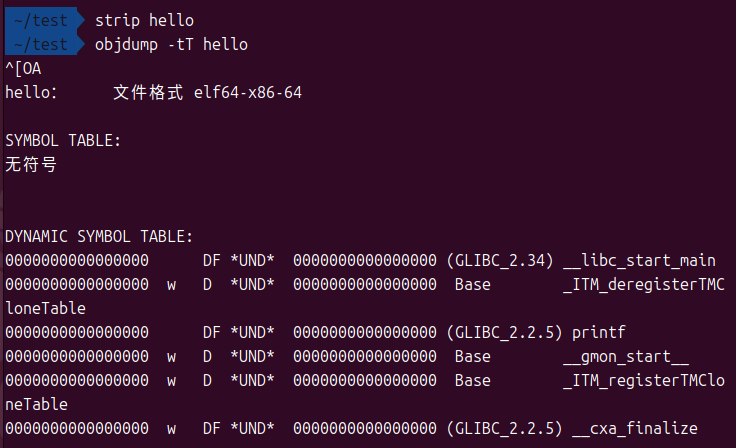Click the 无符号 no-symbols message
736x448 pixels.
pyautogui.click(x=31, y=164)
